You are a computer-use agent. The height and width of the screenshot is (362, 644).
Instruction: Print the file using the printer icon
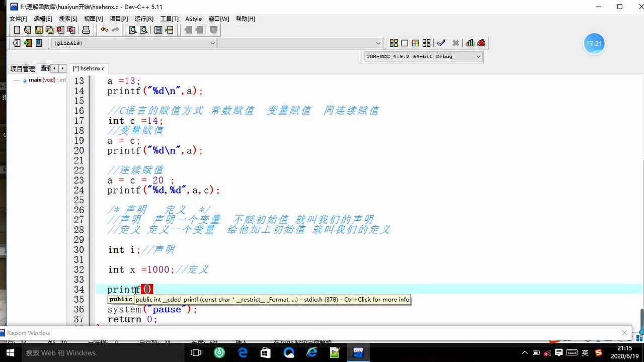coord(86,30)
